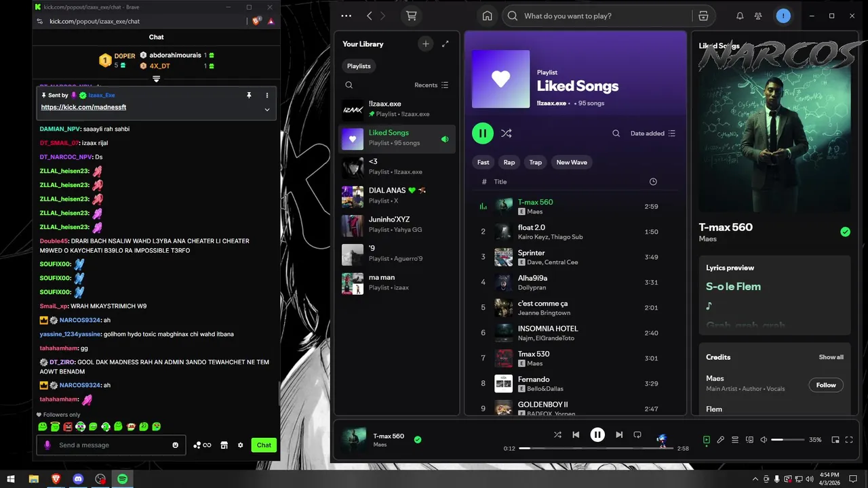868x488 pixels.
Task: Open the Queue icon in player bar
Action: pyautogui.click(x=735, y=440)
